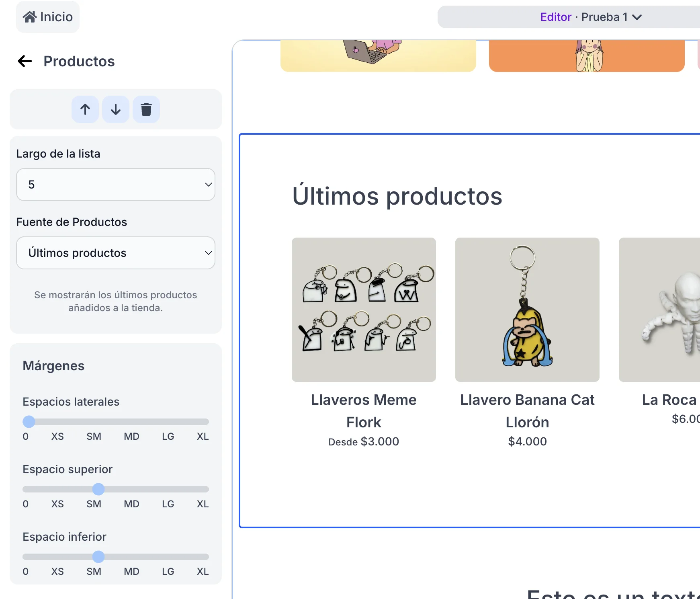This screenshot has width=700, height=599.
Task: Open the Largo de la lista dropdown
Action: (x=116, y=185)
